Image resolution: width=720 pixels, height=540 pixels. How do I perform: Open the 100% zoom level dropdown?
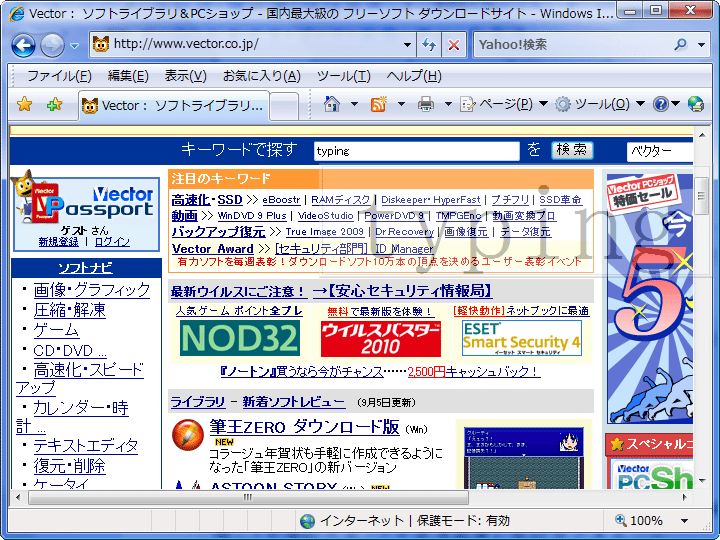[684, 521]
